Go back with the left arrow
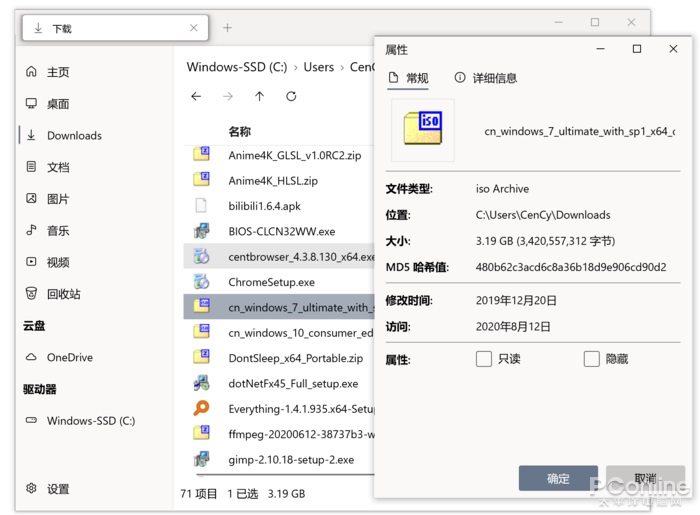The height and width of the screenshot is (515, 700). point(196,96)
